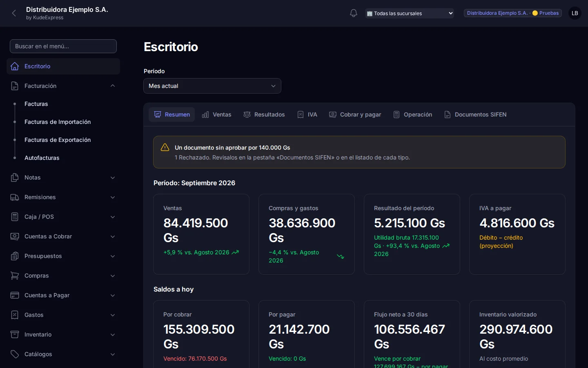Click the Facturación document icon
Screen dimensions: 588x368
click(x=15, y=86)
